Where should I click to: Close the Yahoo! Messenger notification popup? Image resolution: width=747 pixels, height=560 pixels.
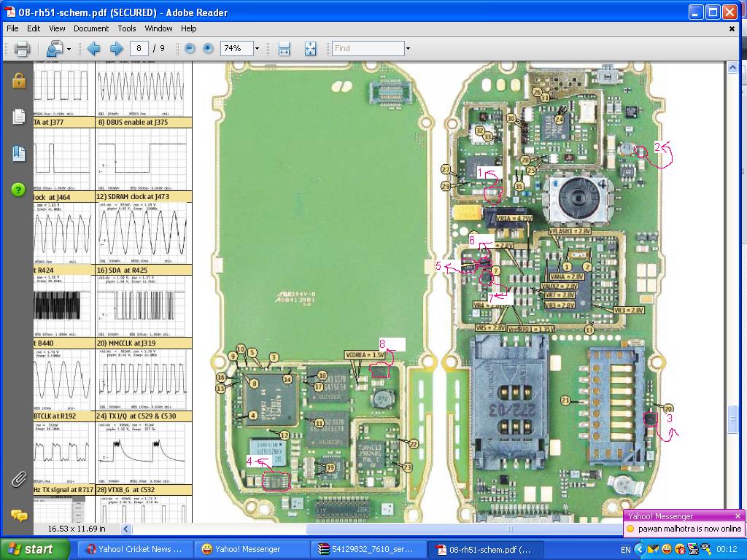pyautogui.click(x=738, y=516)
